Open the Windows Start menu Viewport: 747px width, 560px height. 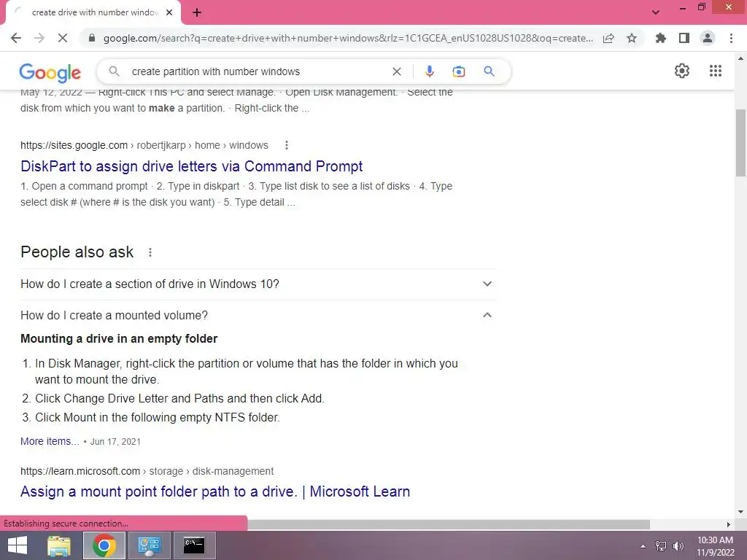point(18,545)
